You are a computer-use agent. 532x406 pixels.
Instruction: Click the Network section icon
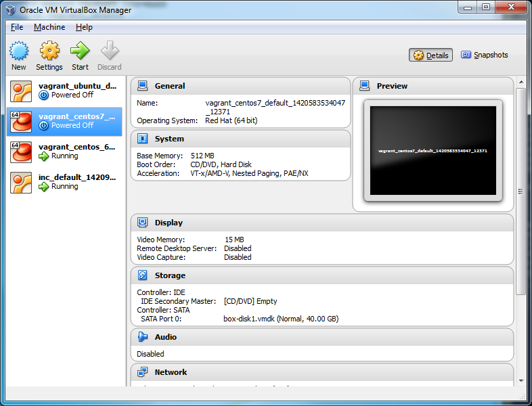coord(143,372)
